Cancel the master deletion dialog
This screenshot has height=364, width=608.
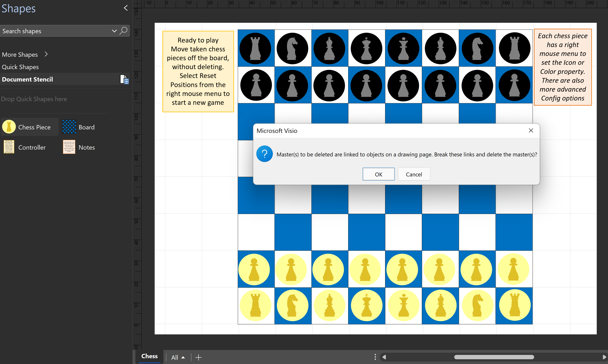tap(414, 174)
